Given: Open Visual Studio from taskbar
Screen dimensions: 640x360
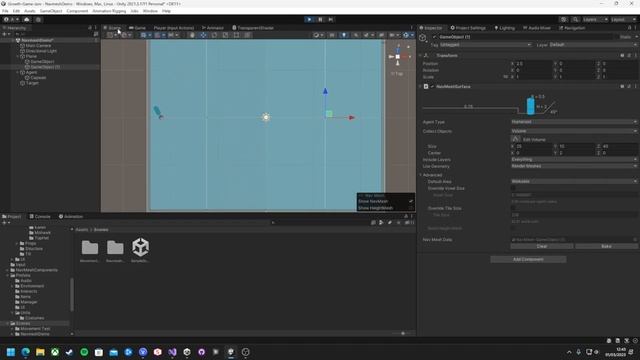Looking at the screenshot, I should point(172,352).
